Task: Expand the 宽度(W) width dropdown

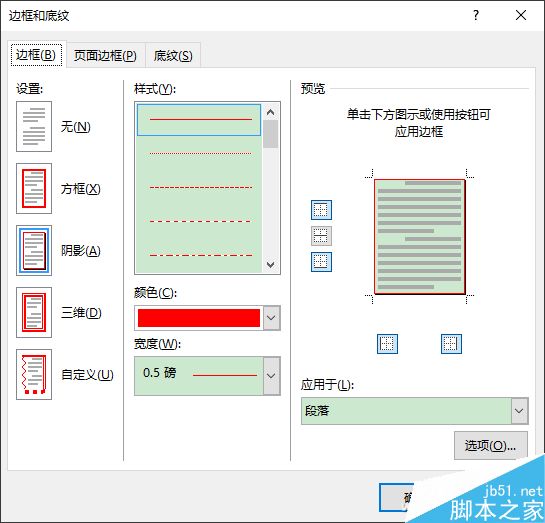Action: pyautogui.click(x=271, y=376)
